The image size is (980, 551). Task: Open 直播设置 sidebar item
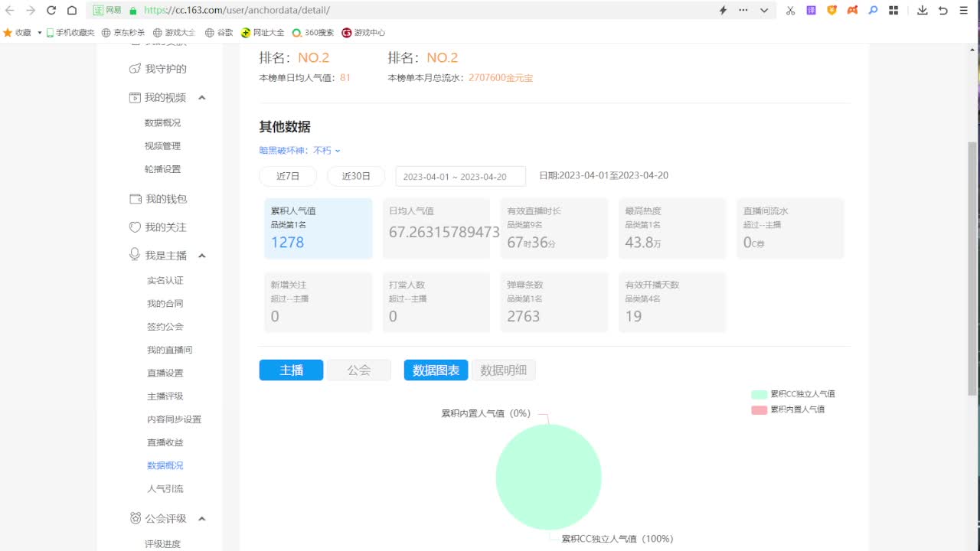coord(165,373)
